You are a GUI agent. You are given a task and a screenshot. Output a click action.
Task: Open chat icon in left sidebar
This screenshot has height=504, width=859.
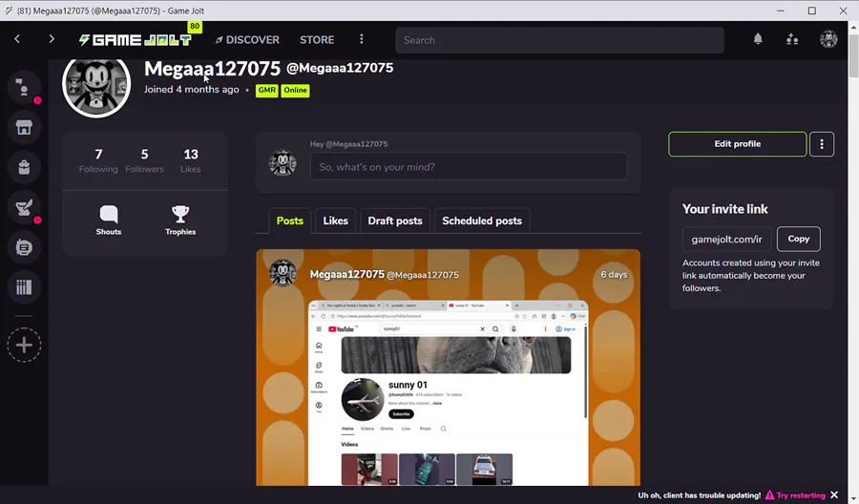click(x=24, y=88)
